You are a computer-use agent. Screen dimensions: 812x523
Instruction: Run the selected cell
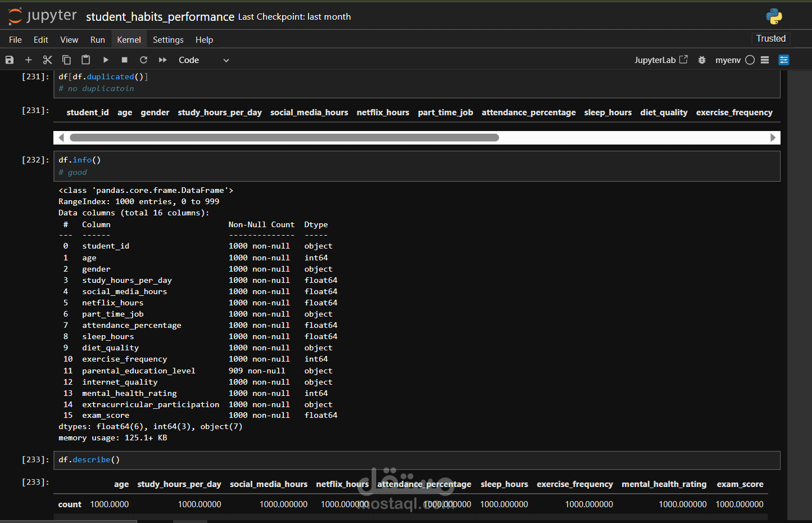(x=106, y=60)
